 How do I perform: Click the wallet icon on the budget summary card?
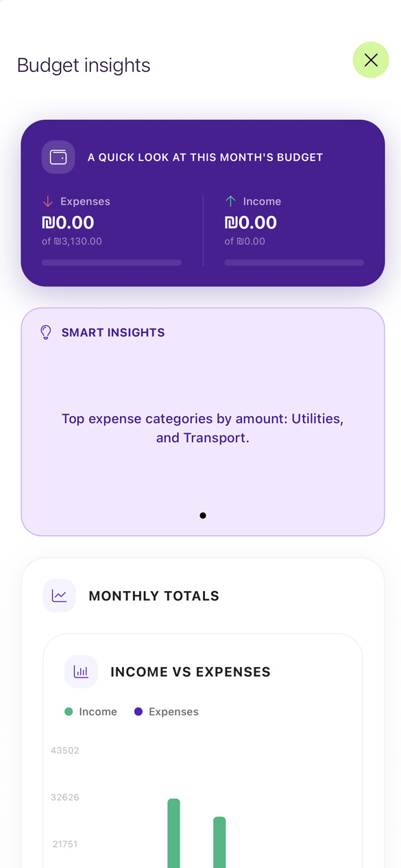(x=58, y=157)
